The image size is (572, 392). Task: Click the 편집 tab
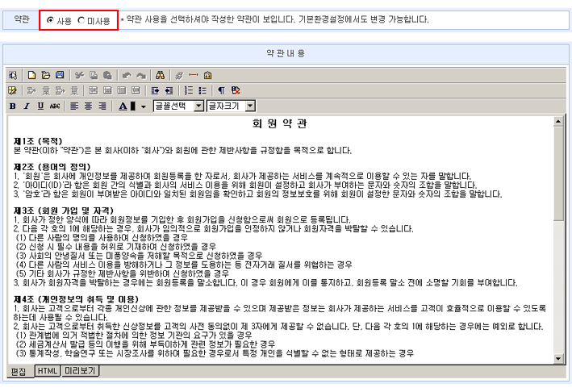pos(18,370)
